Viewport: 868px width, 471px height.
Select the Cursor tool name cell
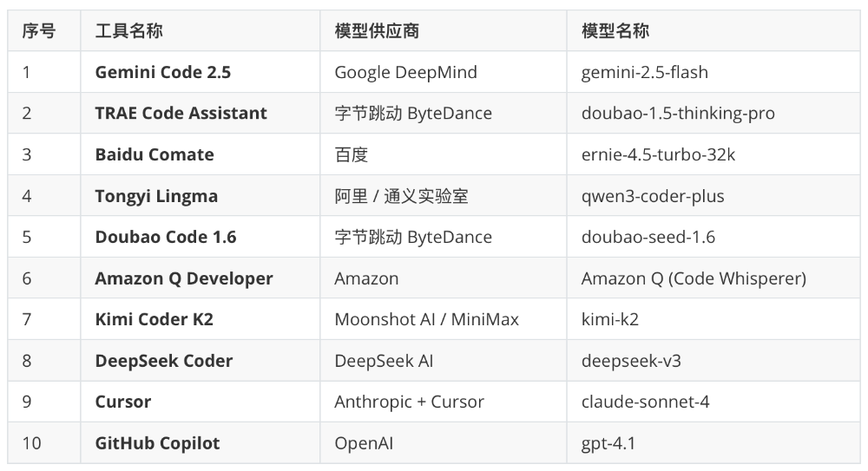click(123, 402)
